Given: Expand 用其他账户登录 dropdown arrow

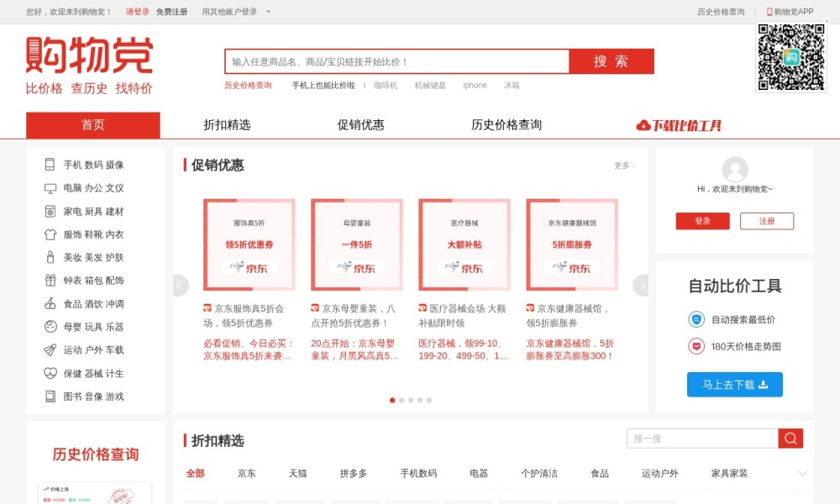Looking at the screenshot, I should 269,12.
